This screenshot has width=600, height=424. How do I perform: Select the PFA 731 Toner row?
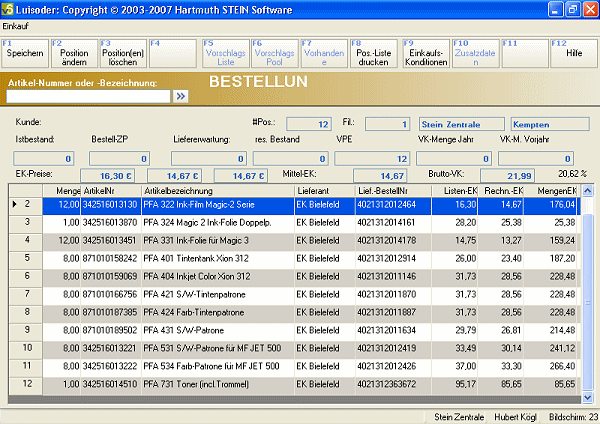[217, 384]
